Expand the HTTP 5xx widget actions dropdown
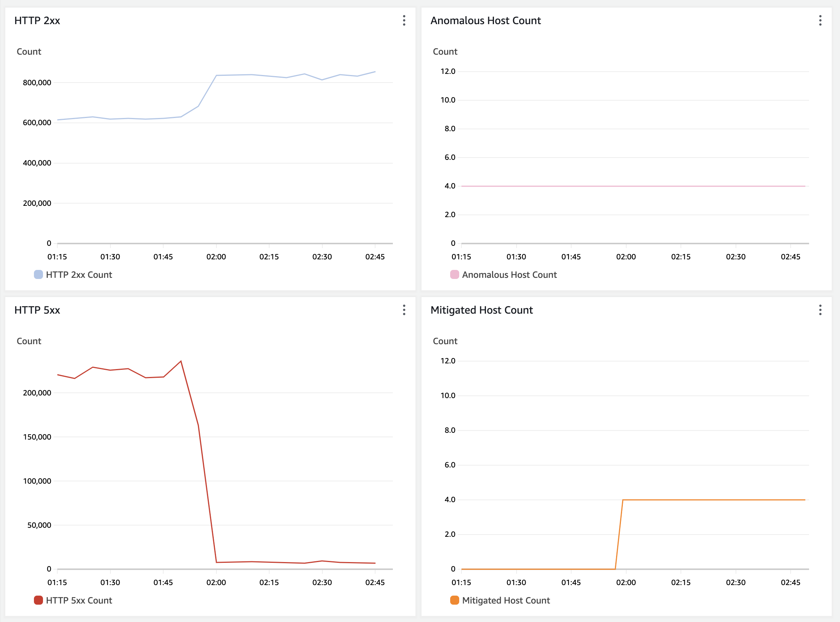Image resolution: width=840 pixels, height=622 pixels. [x=404, y=310]
